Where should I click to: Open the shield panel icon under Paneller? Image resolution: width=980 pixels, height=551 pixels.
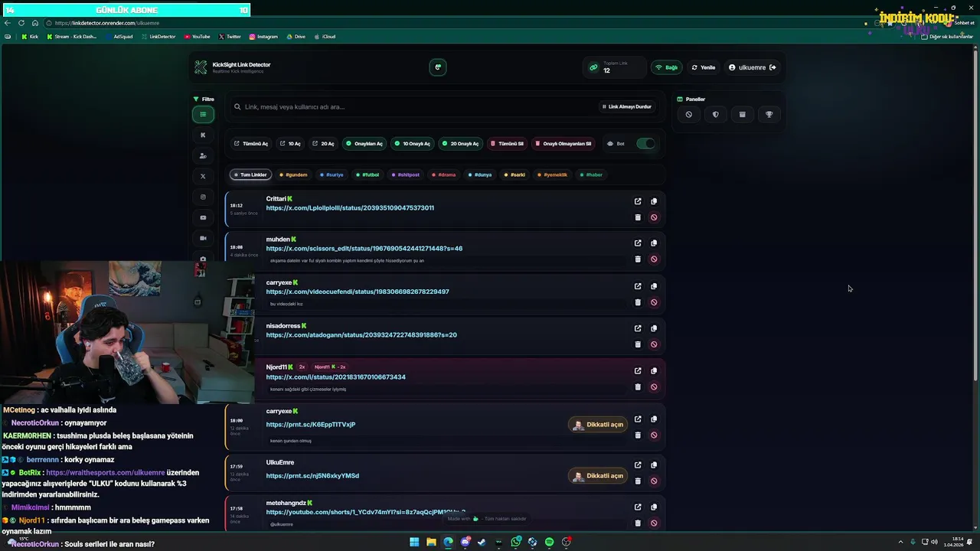[x=715, y=115]
